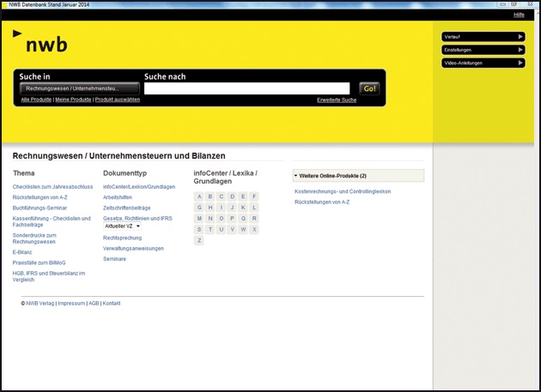Click the nwb logo

coord(41,44)
